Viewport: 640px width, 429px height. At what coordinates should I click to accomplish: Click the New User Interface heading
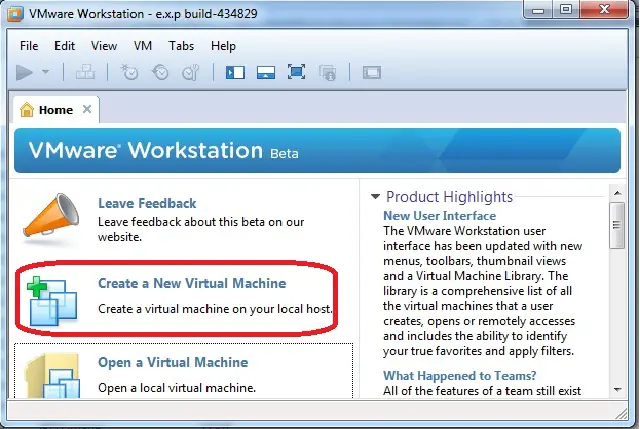click(439, 216)
